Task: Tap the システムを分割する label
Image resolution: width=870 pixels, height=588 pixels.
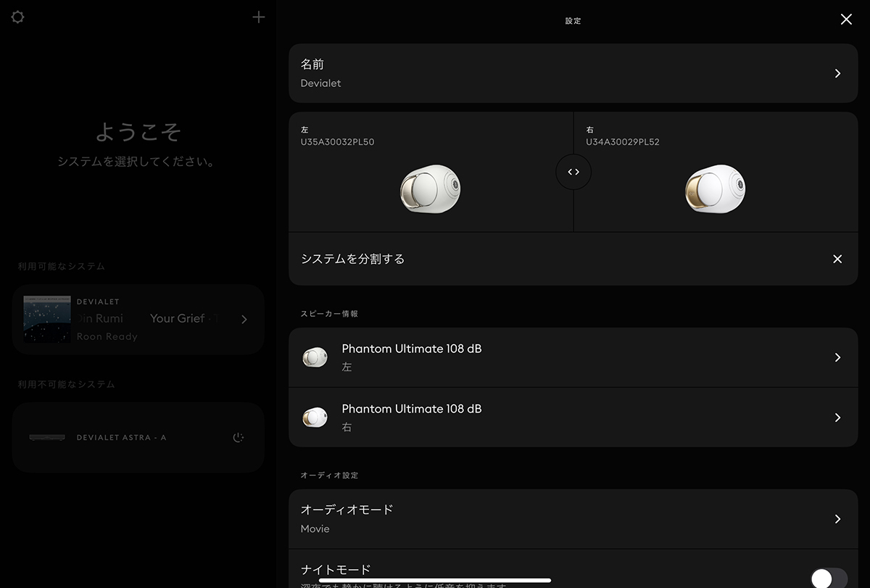Action: coord(352,259)
